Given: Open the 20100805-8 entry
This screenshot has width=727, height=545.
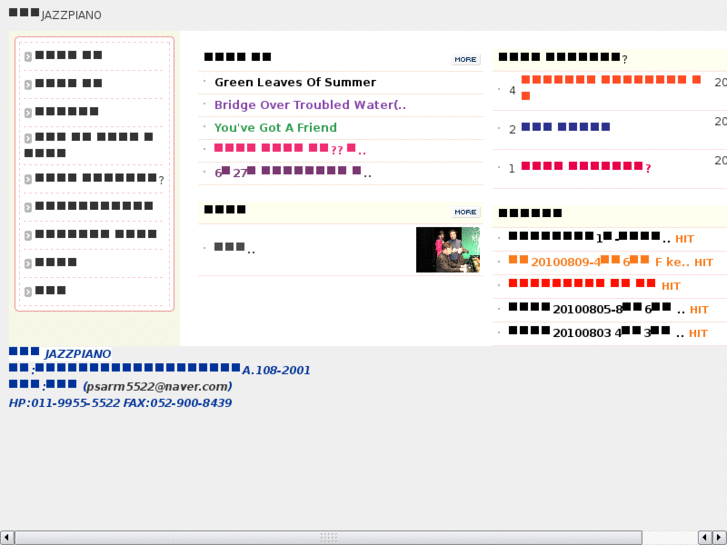Looking at the screenshot, I should point(596,308).
